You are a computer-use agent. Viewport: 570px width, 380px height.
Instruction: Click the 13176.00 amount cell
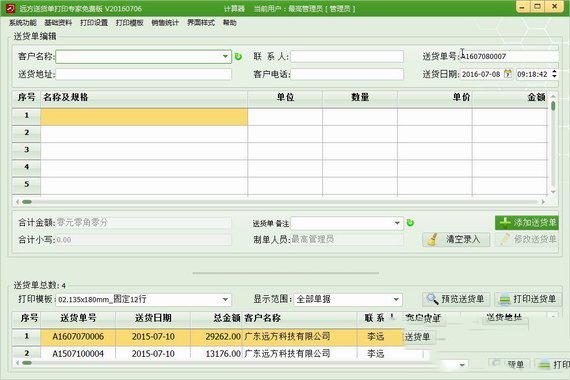216,353
